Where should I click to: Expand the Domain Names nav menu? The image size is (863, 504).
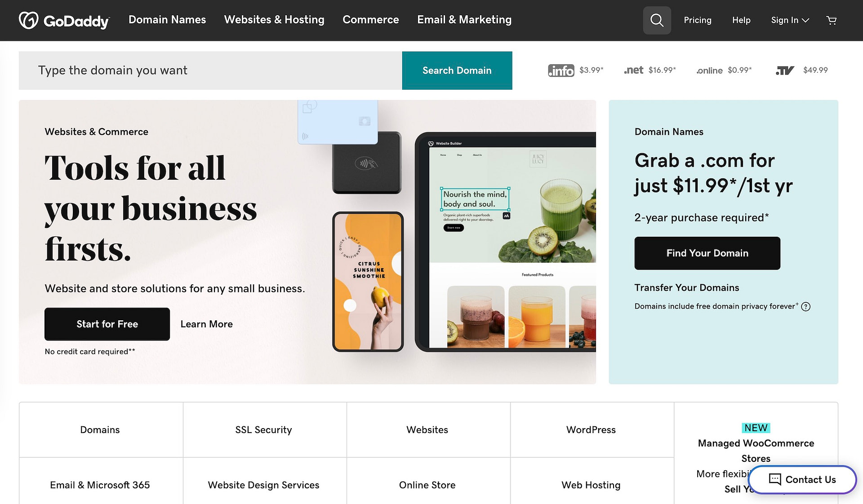coord(168,20)
